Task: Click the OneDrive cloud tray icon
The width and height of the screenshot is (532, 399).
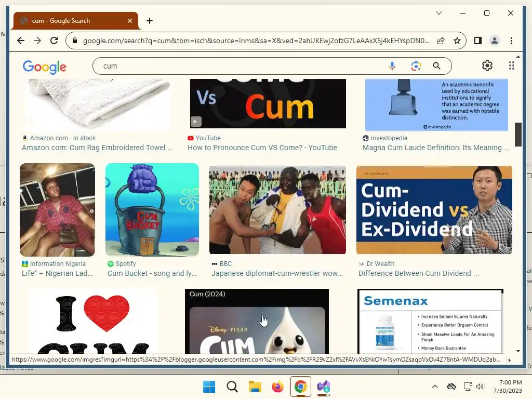Action: point(451,387)
